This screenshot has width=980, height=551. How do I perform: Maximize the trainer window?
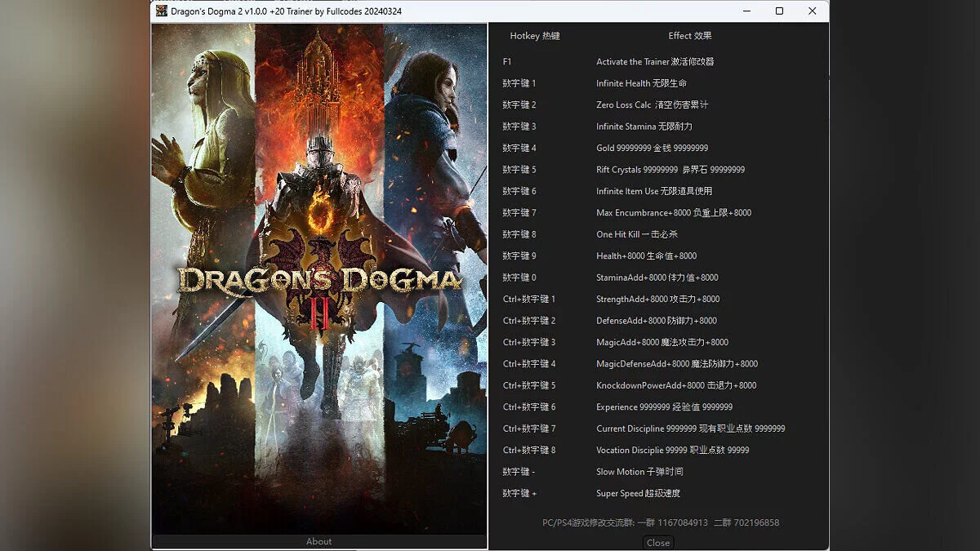click(x=779, y=11)
